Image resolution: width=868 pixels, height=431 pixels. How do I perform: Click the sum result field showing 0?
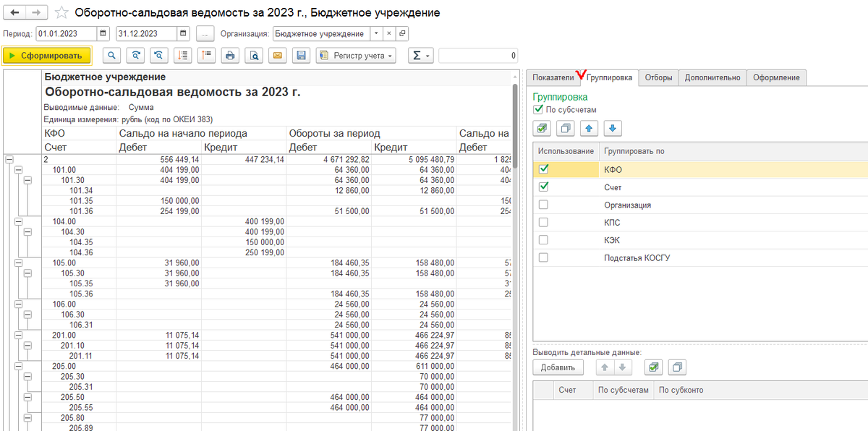pos(478,56)
